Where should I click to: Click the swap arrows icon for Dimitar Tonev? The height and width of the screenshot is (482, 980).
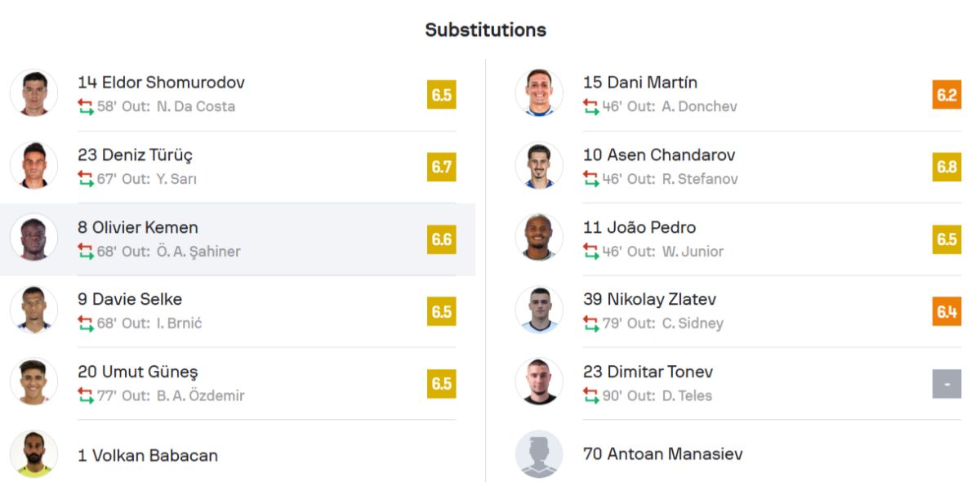pyautogui.click(x=591, y=395)
